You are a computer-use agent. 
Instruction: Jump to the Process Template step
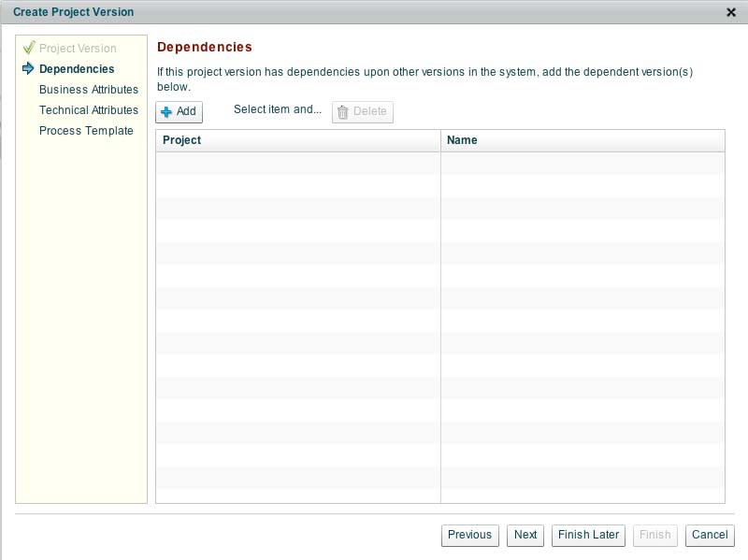coord(86,131)
